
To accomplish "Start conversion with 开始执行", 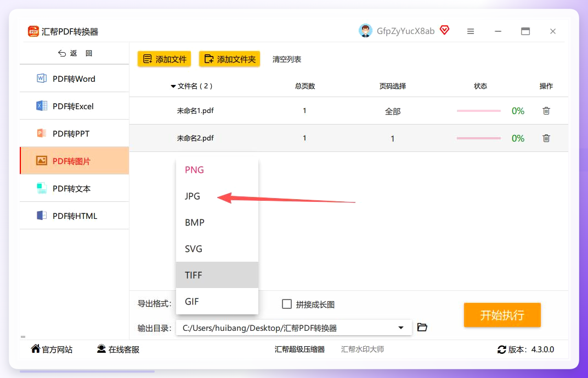I will tap(502, 315).
